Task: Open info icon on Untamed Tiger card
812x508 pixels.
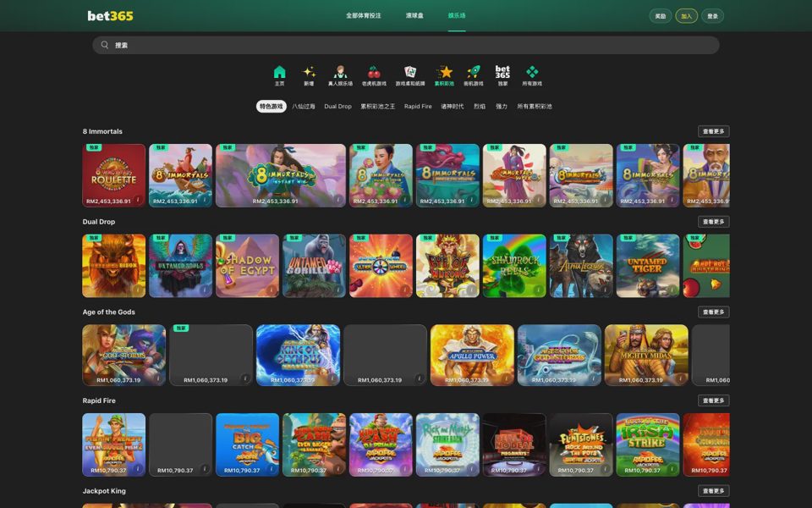Action: click(x=672, y=290)
